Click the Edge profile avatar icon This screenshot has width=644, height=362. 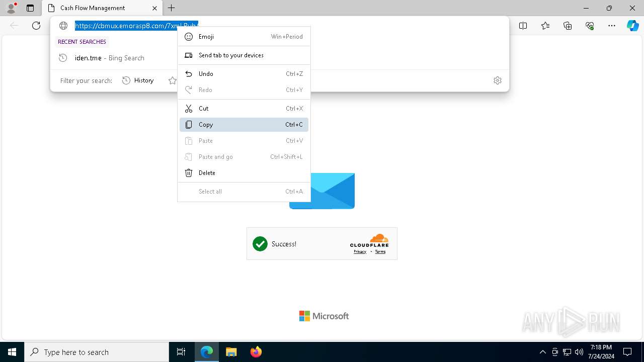[11, 8]
